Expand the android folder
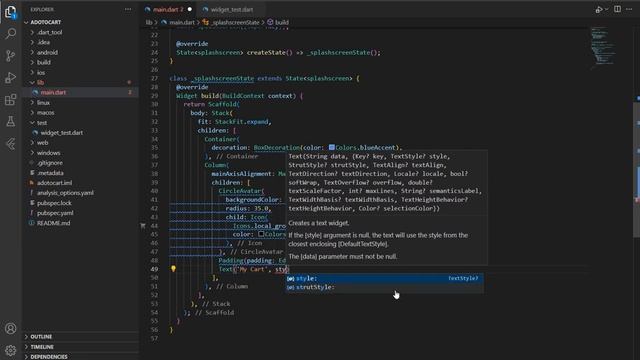Image resolution: width=640 pixels, height=360 pixels. [47, 52]
